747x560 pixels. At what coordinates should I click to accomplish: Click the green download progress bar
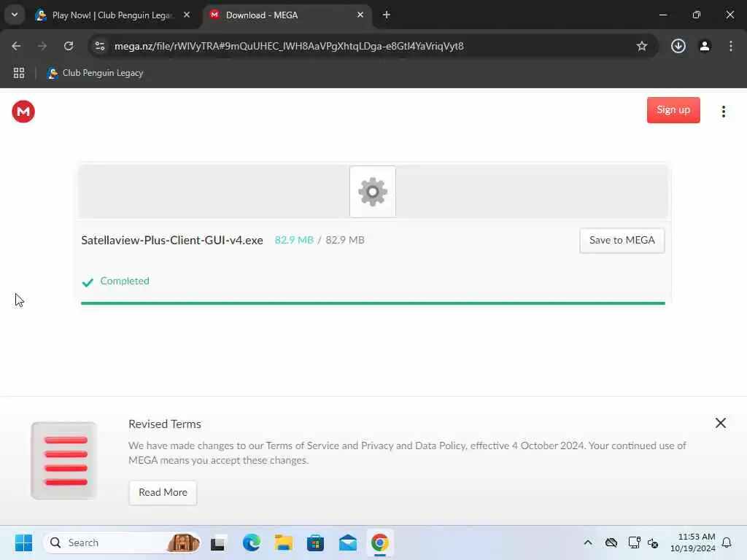coord(373,303)
